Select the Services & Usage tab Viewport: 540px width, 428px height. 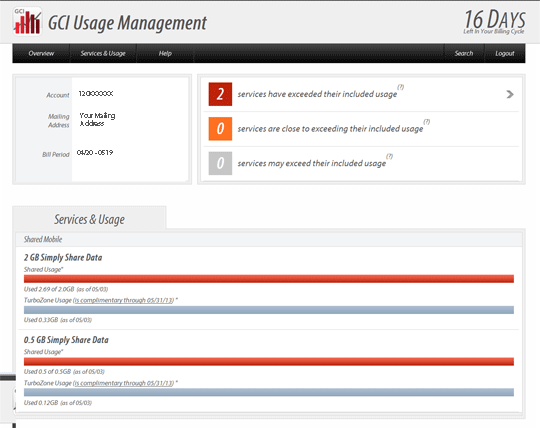pyautogui.click(x=89, y=219)
